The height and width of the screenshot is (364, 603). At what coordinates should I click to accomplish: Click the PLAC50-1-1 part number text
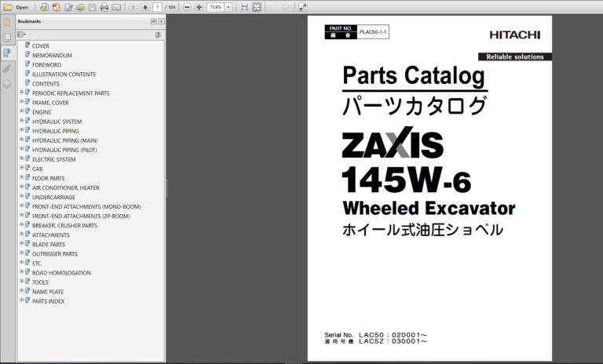(x=373, y=32)
